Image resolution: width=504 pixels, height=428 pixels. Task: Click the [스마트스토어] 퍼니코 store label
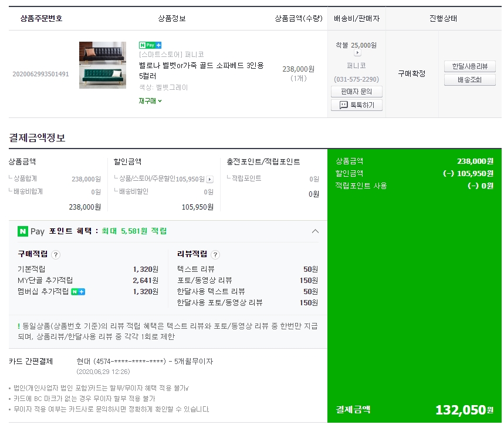(171, 55)
